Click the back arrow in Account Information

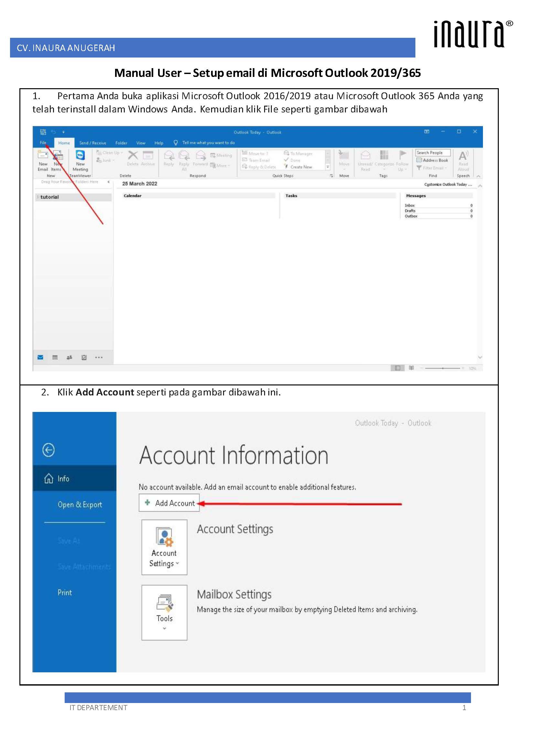[x=48, y=450]
